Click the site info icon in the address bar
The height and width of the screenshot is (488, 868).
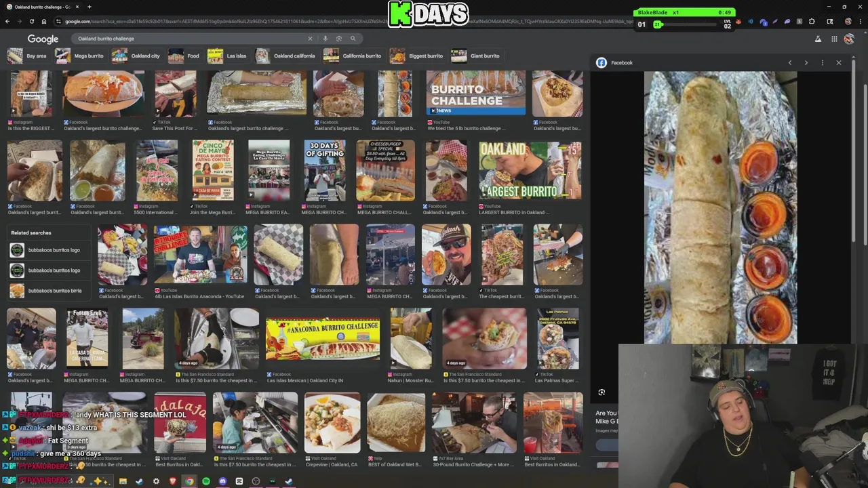click(59, 22)
